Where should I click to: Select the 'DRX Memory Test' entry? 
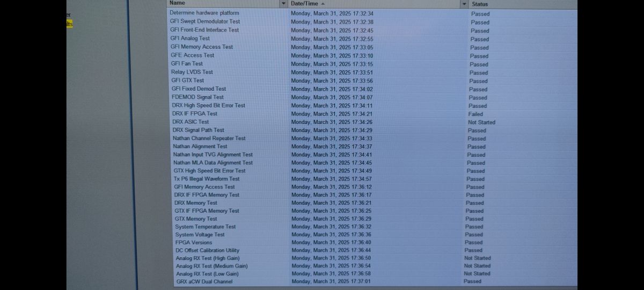(196, 203)
